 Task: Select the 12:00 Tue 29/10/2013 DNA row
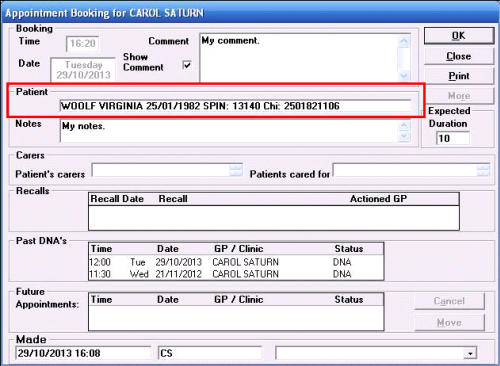(x=236, y=262)
